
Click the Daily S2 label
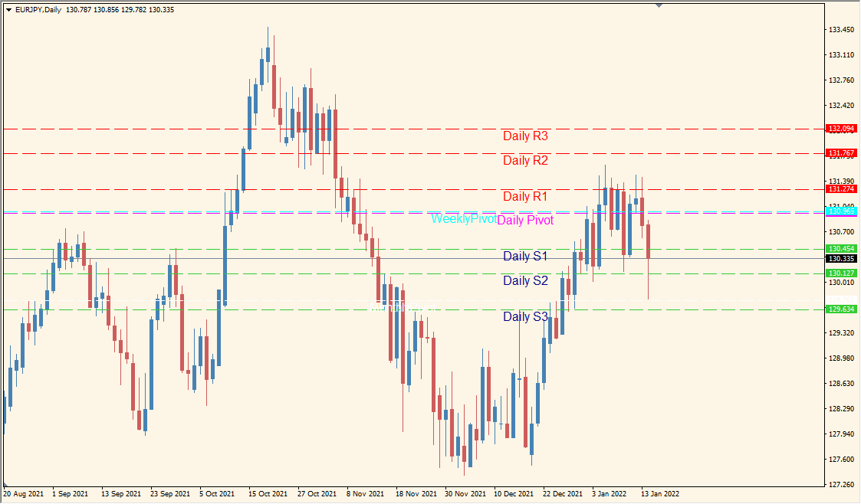pyautogui.click(x=525, y=281)
